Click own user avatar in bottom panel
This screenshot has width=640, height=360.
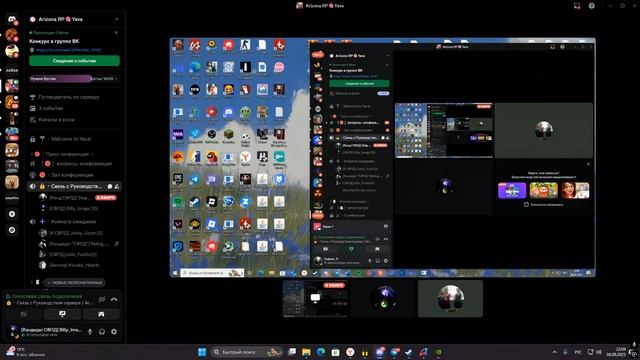(13, 331)
